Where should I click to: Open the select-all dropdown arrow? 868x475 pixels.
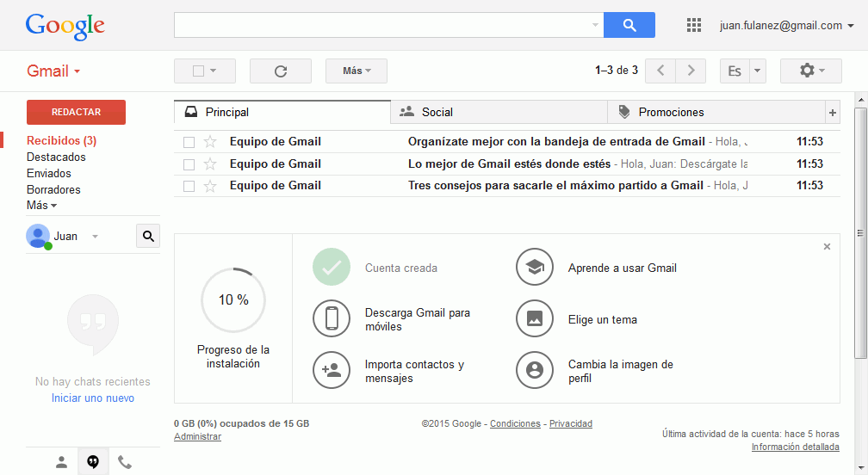(x=214, y=71)
